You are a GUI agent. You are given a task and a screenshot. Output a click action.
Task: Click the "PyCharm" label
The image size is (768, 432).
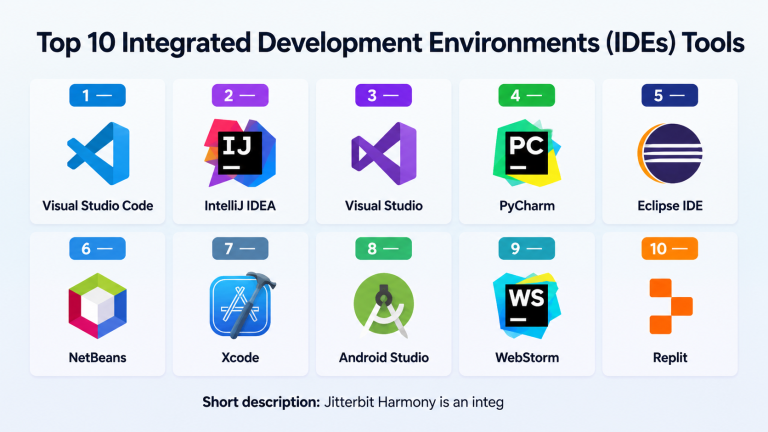click(527, 206)
